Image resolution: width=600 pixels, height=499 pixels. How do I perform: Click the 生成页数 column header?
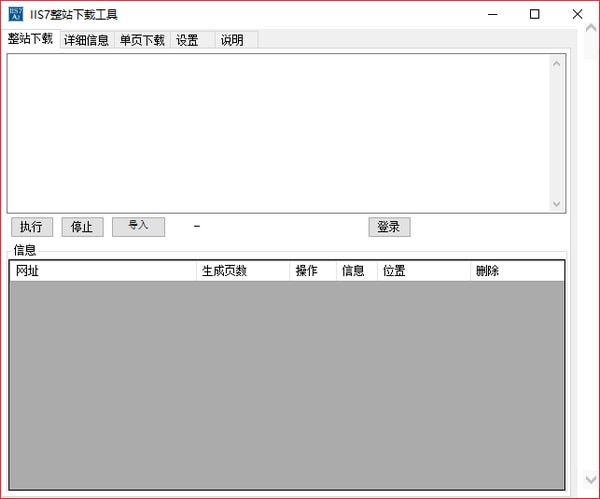243,271
